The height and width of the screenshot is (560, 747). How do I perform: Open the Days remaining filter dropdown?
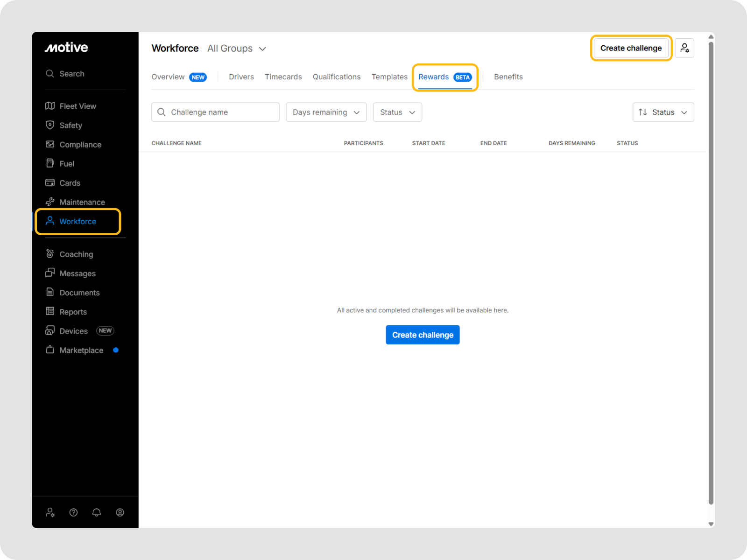point(326,112)
